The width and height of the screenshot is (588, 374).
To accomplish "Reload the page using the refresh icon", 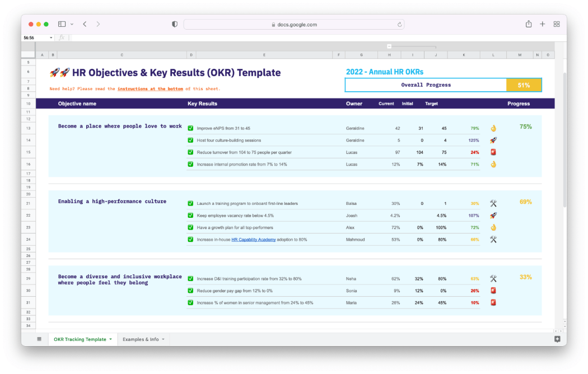I will [x=399, y=25].
